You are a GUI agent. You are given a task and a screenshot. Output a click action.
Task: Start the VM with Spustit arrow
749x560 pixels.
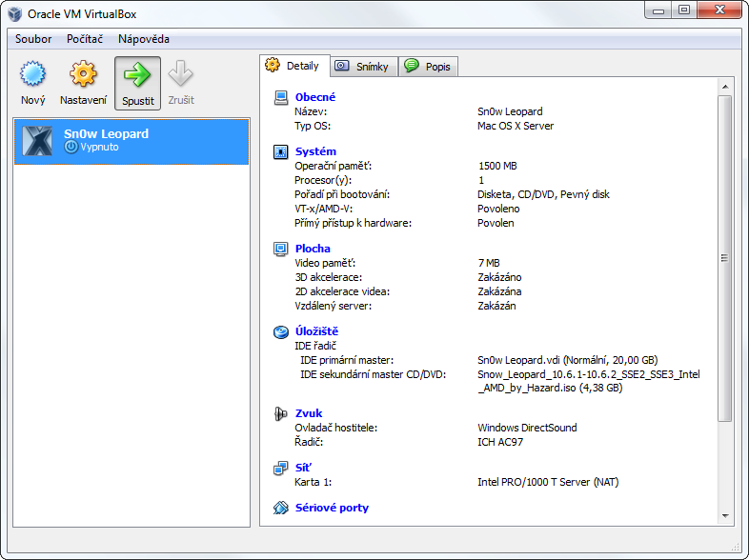point(137,74)
